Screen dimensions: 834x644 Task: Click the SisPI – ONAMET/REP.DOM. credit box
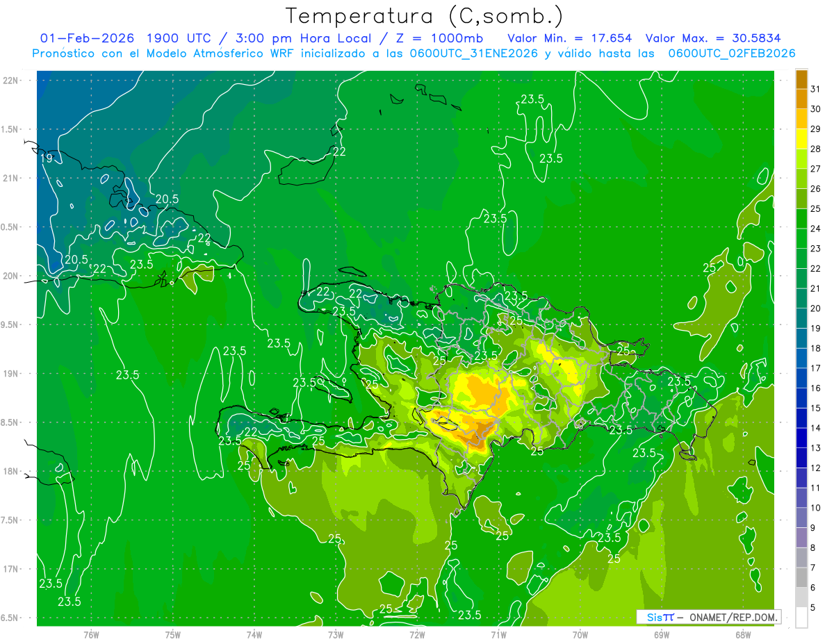pyautogui.click(x=708, y=617)
